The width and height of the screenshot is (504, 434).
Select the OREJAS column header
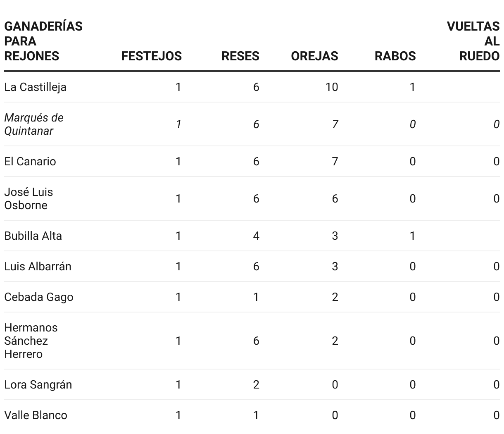(314, 56)
